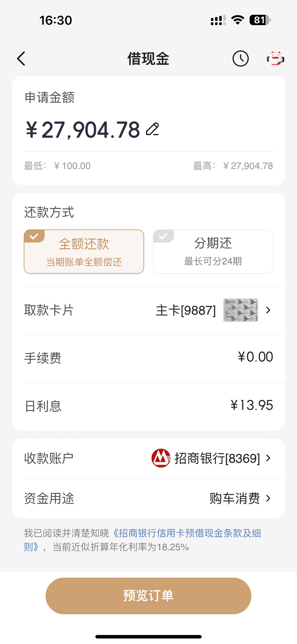Open borrowing history clock icon
297x644 pixels.
[241, 59]
